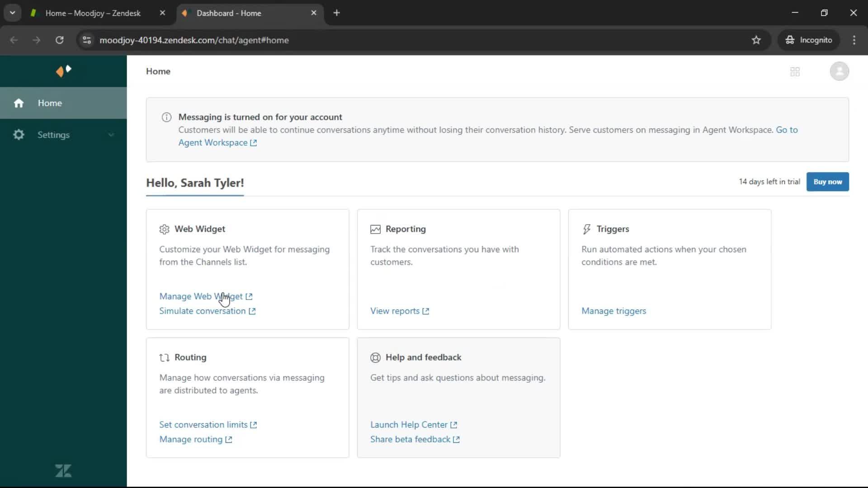Open the Manage triggers link
The image size is (868, 488).
click(x=613, y=311)
